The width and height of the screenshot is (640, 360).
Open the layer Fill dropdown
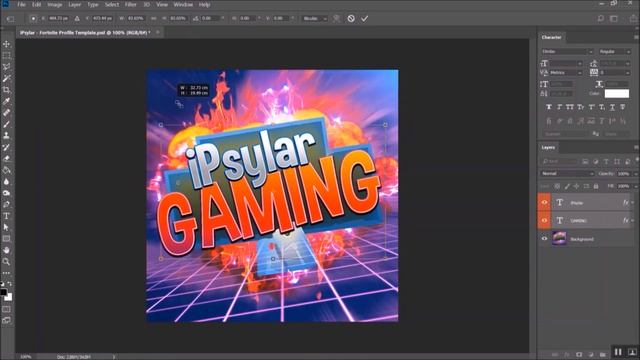(636, 186)
